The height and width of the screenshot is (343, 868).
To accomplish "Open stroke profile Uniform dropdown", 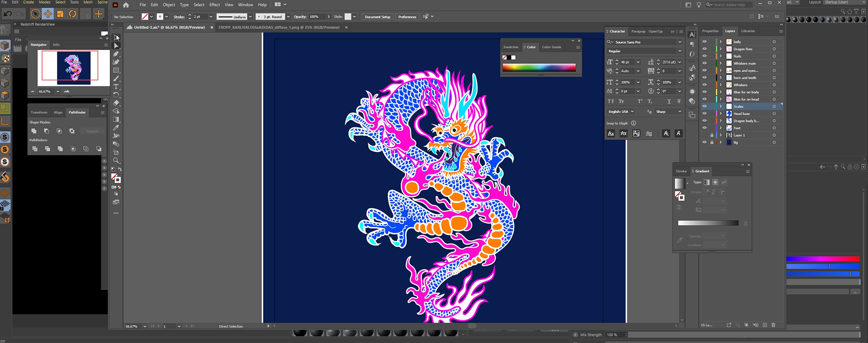I will 250,17.
